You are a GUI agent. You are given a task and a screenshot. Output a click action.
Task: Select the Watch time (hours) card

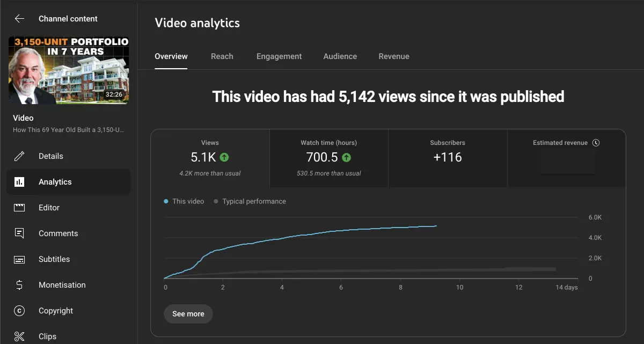[x=328, y=158]
